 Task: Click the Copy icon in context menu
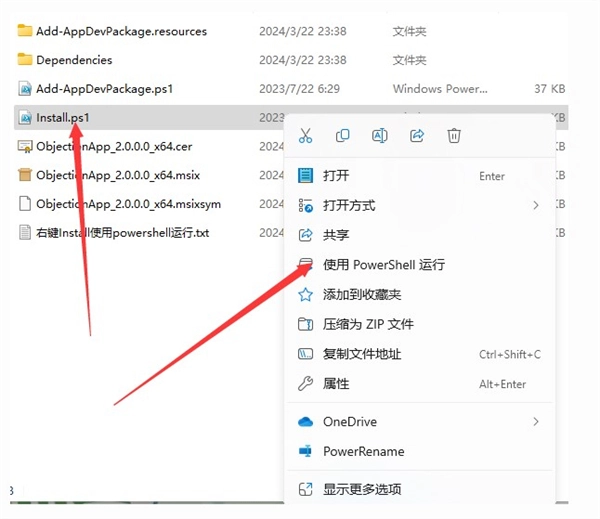[x=343, y=136]
